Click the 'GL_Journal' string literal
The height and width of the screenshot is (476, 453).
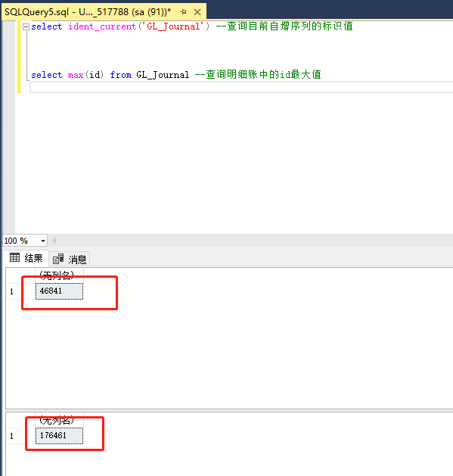pyautogui.click(x=173, y=26)
